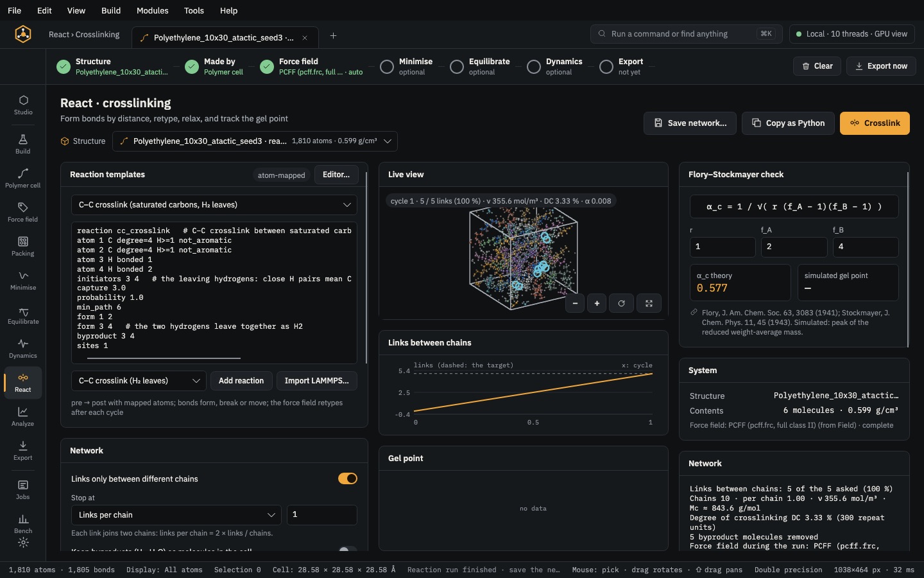Open the Structure selector dropdown
Screen dimensions: 924x578
pos(255,141)
